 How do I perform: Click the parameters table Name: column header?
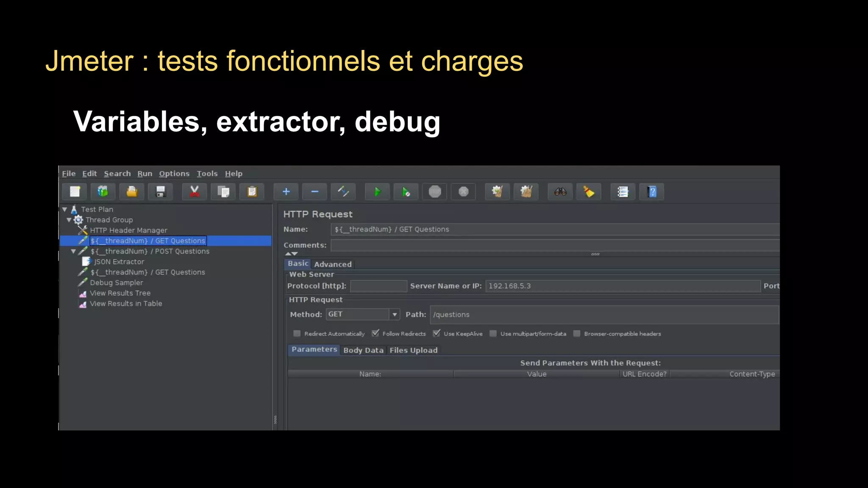point(370,374)
